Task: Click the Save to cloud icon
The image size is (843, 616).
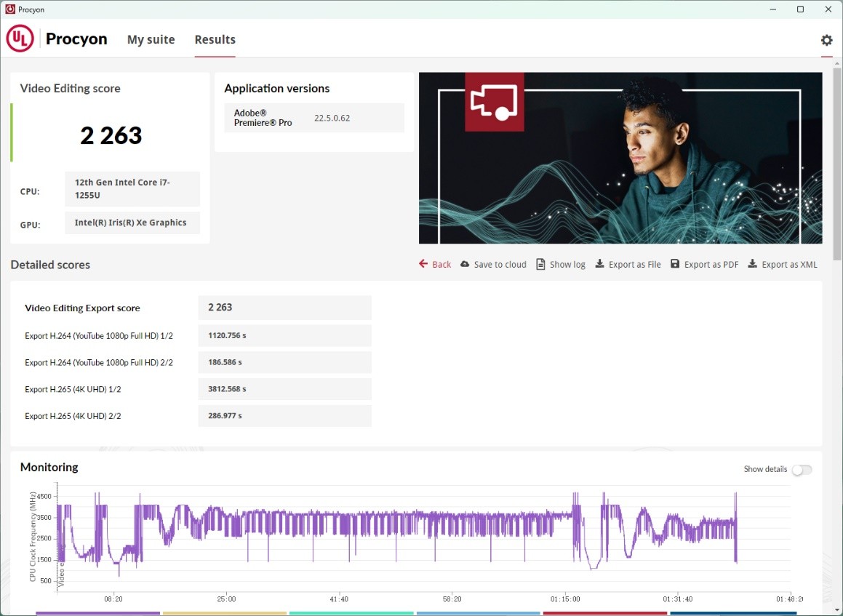Action: (465, 263)
